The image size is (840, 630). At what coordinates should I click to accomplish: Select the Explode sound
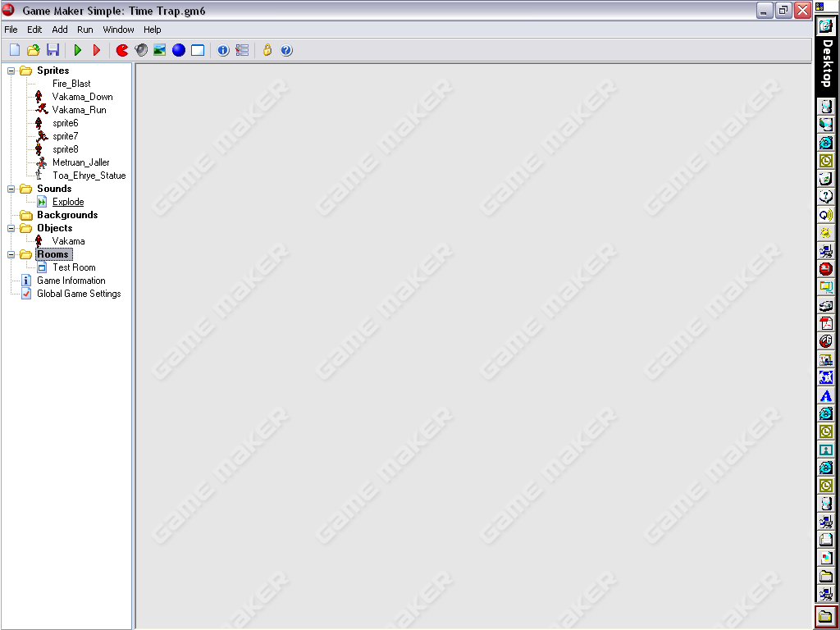(68, 202)
